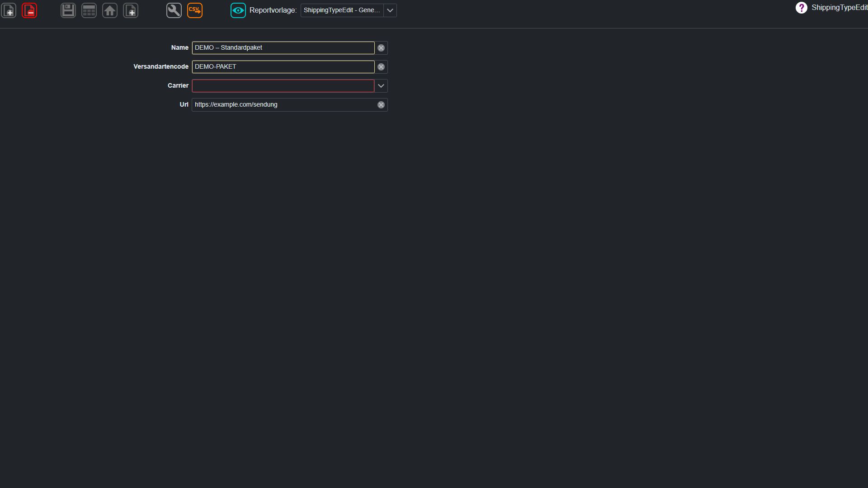Open the table list view icon

[x=89, y=10]
